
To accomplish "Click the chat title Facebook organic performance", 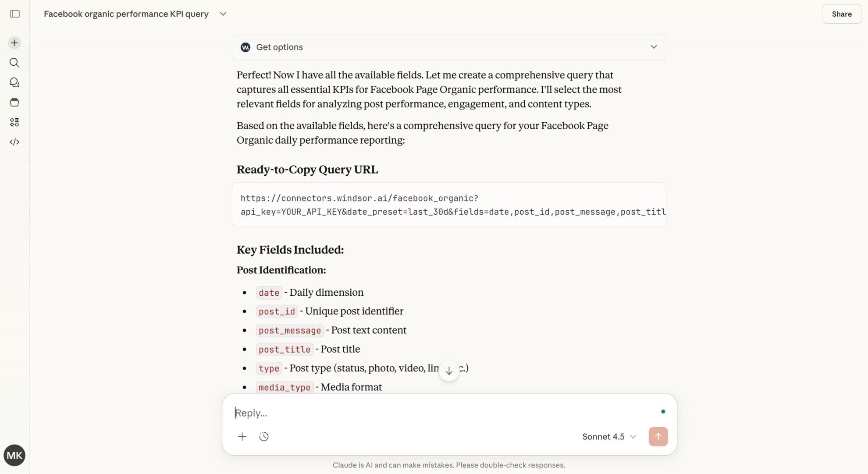I will [126, 14].
